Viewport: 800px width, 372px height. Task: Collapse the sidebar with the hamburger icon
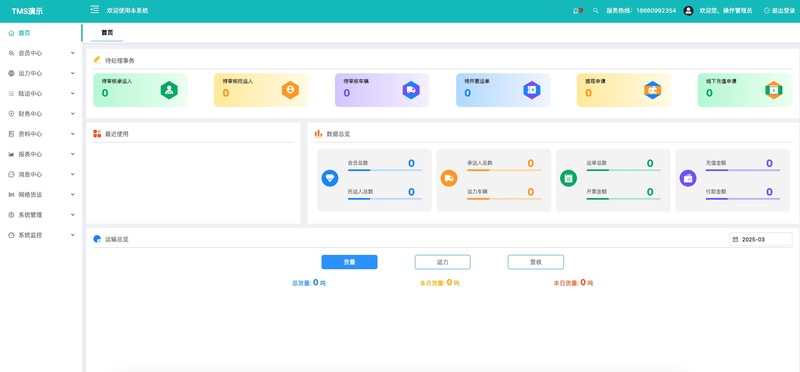[x=94, y=10]
